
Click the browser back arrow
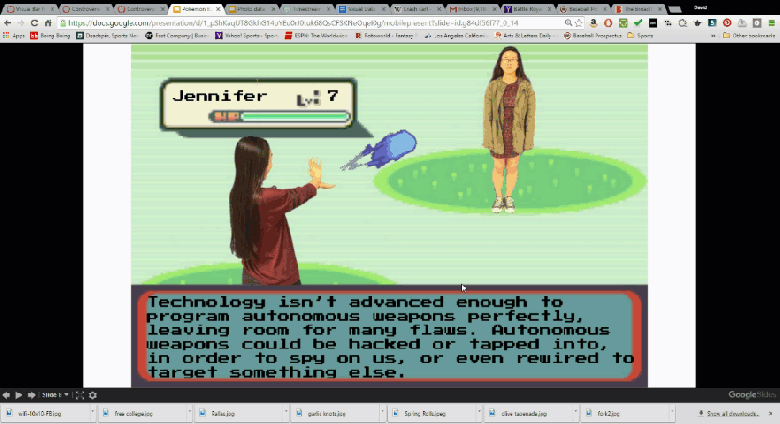pos(8,22)
